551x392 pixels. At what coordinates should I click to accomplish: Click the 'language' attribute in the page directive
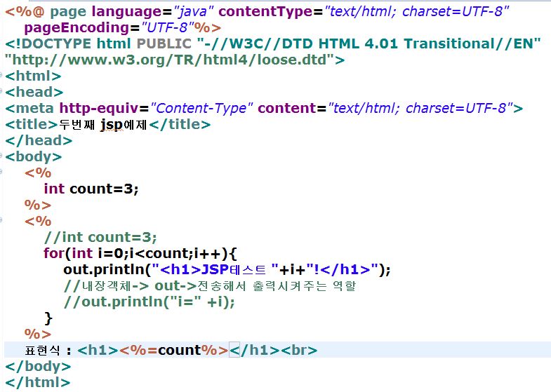coord(126,12)
